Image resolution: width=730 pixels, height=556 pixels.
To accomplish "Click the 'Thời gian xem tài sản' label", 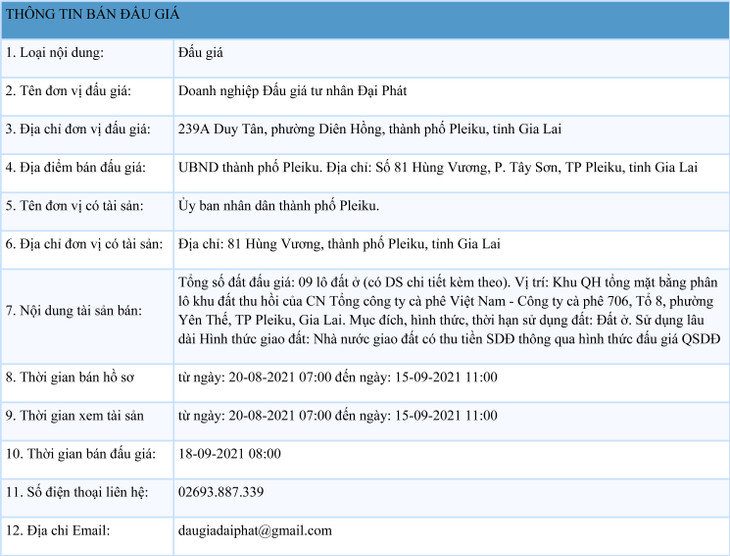I will point(74,415).
